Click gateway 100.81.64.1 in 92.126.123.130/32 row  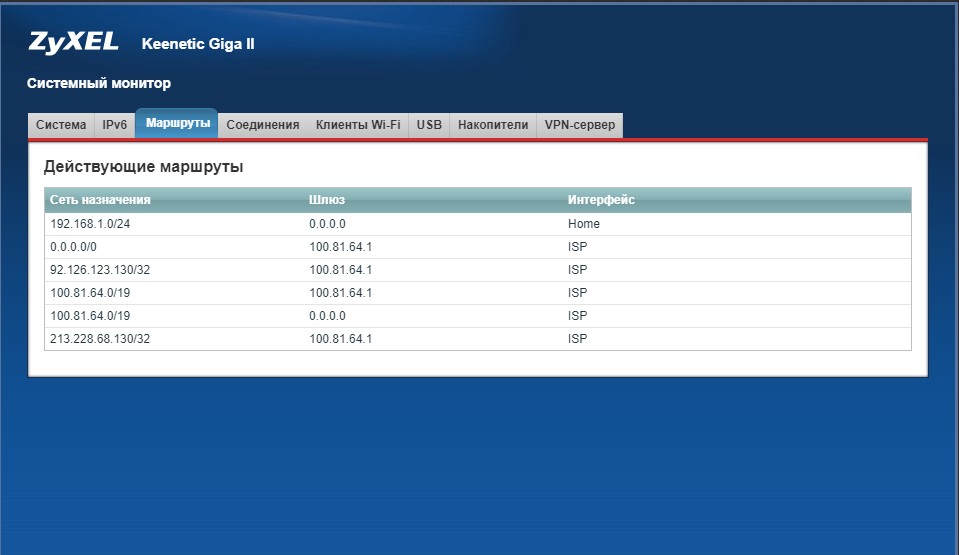pyautogui.click(x=340, y=270)
